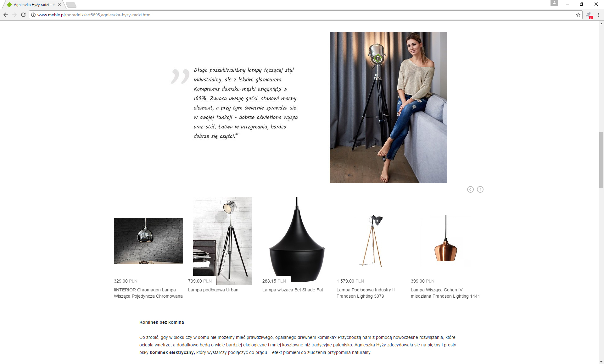Open a new browser tab

click(x=71, y=5)
